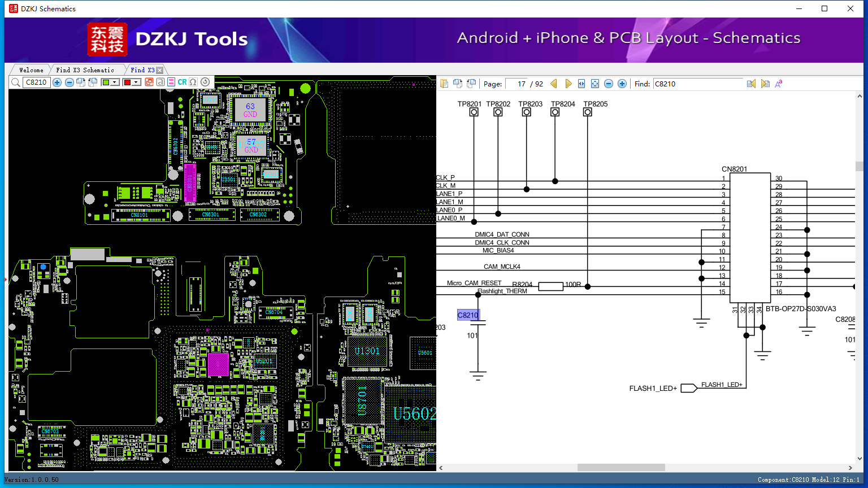Open the green color dropdown
Image resolution: width=868 pixels, height=488 pixels.
click(x=115, y=82)
